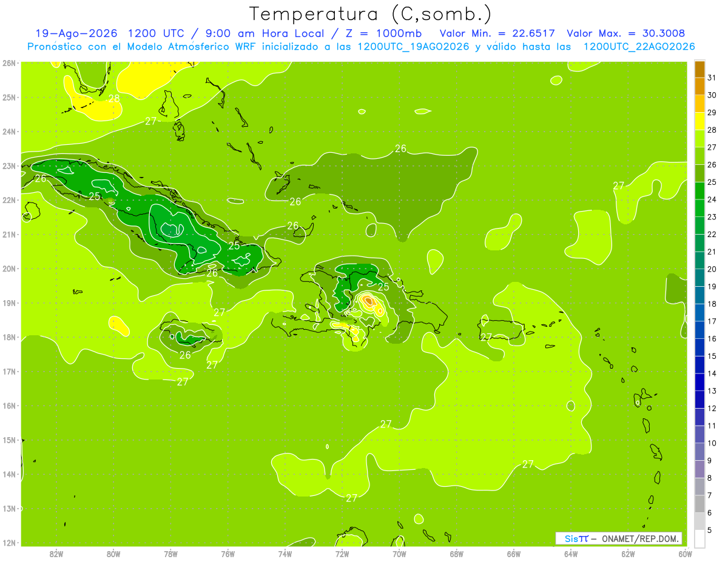
Task: Click color scale label '10'
Action: tap(712, 443)
